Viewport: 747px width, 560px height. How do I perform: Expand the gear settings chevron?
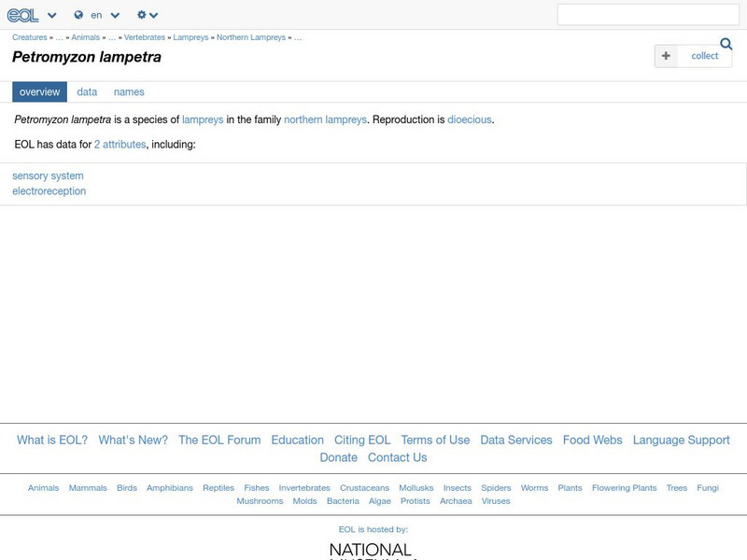(153, 15)
